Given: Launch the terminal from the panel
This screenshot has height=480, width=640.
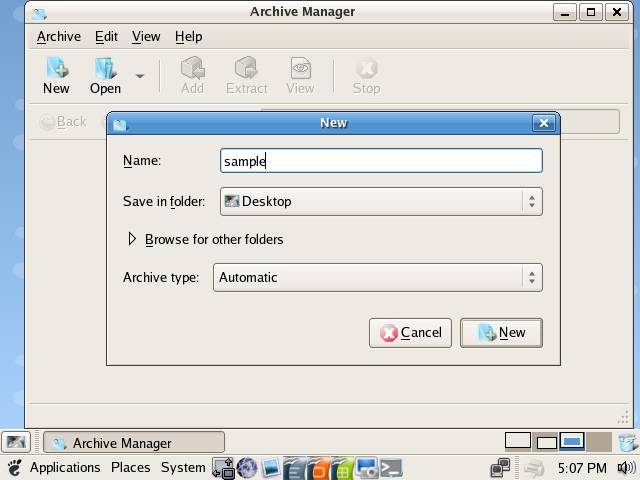Looking at the screenshot, I should click(391, 467).
